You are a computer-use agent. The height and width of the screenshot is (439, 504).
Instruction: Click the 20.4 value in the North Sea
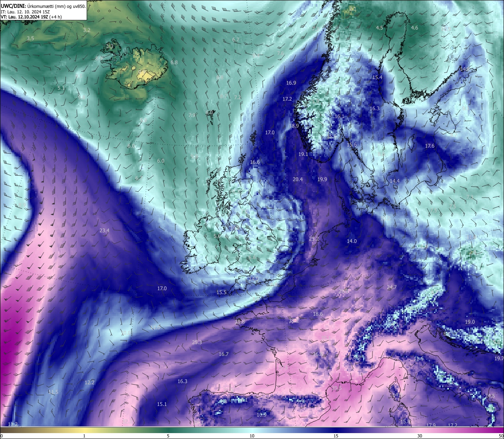(x=298, y=179)
